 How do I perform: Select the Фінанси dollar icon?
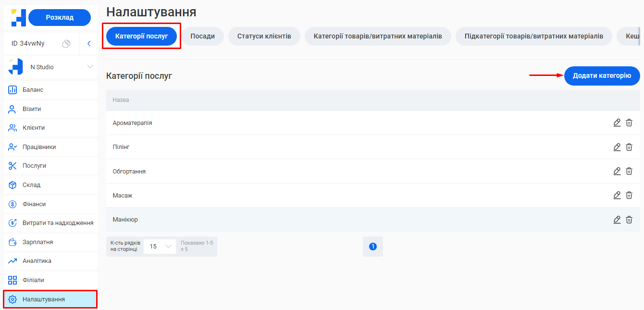[12, 203]
